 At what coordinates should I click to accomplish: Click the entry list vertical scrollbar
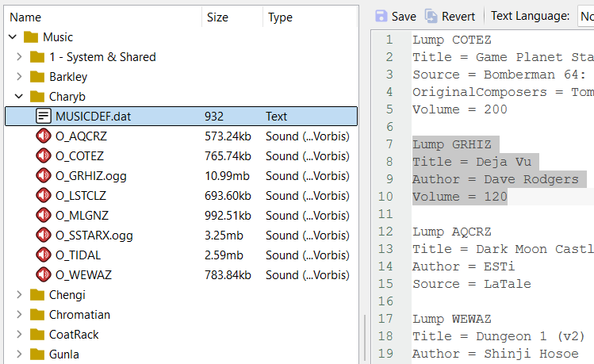(x=365, y=337)
